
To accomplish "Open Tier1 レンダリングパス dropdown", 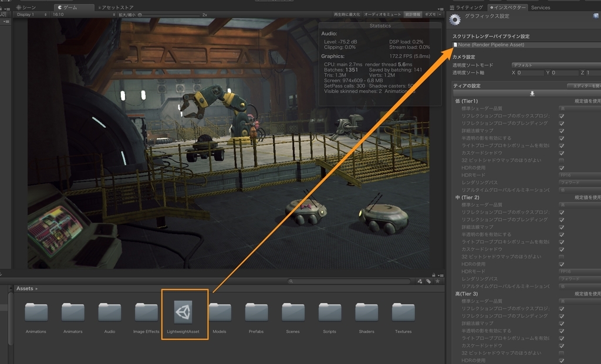I will pyautogui.click(x=579, y=182).
